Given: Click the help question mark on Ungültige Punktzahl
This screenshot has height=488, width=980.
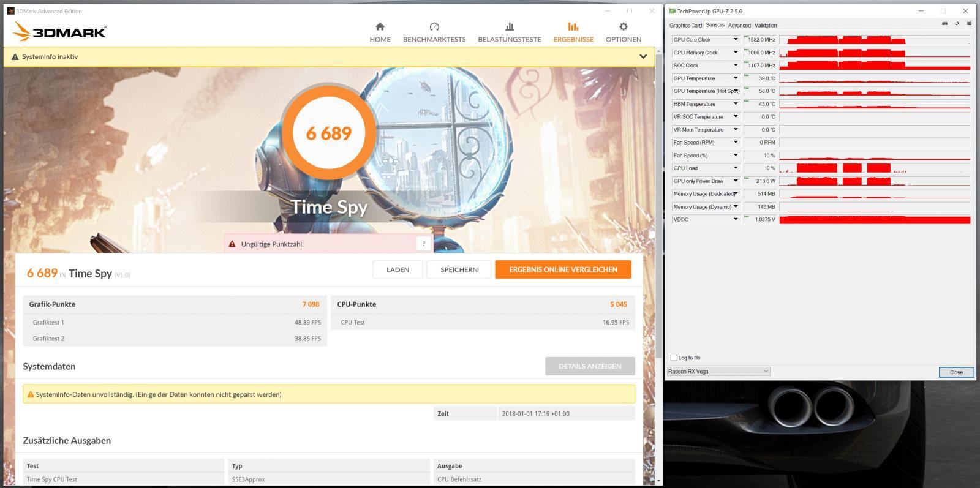Looking at the screenshot, I should point(424,244).
